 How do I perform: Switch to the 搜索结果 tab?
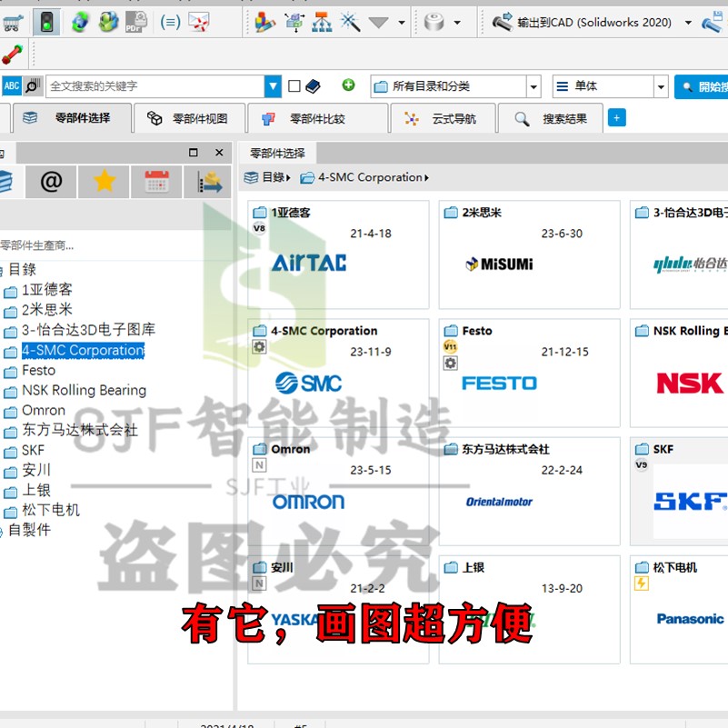pos(551,118)
